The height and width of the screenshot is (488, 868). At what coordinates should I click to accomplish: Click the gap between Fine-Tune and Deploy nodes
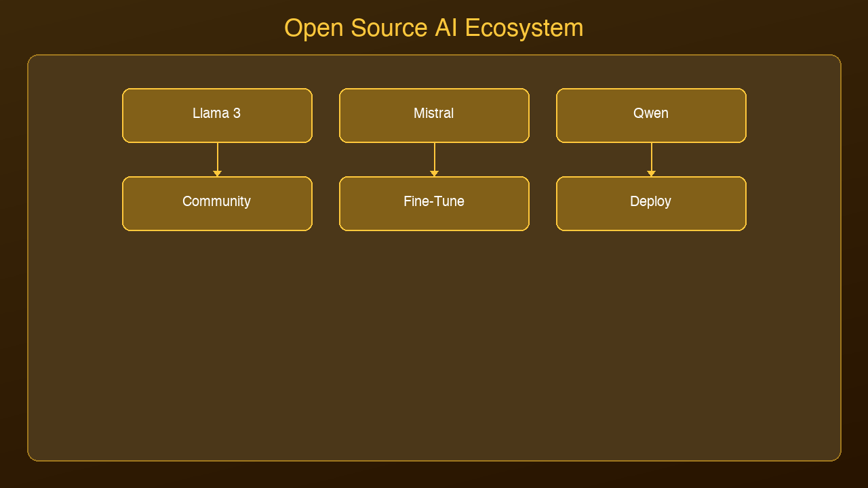click(x=542, y=203)
